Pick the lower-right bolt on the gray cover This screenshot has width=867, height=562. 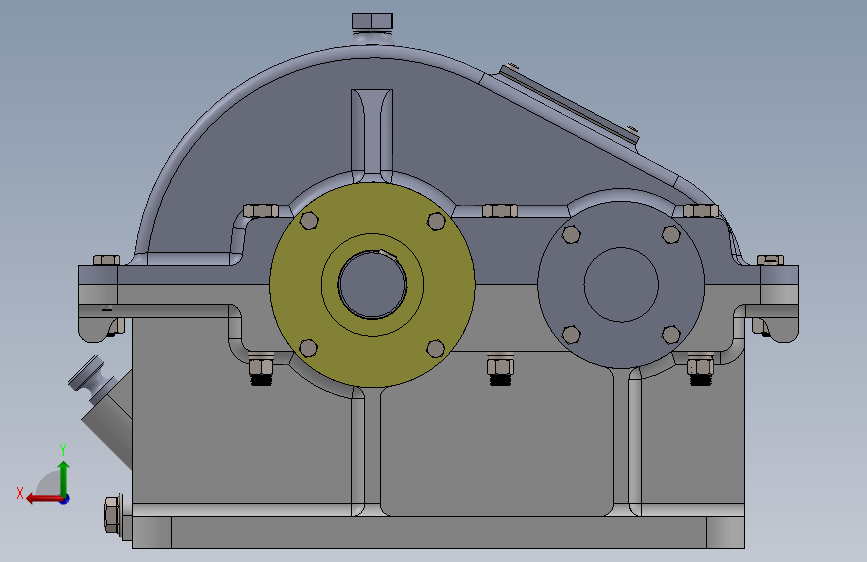point(671,335)
